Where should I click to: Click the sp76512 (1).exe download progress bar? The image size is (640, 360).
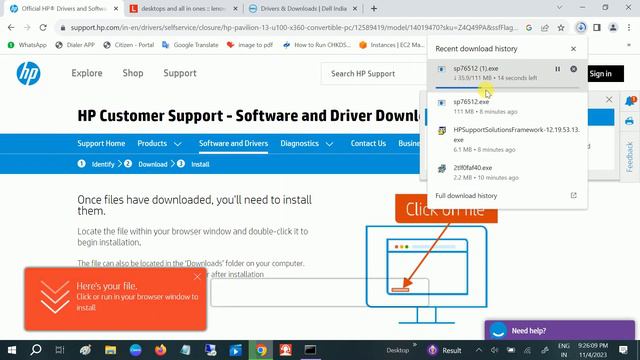coord(507,87)
